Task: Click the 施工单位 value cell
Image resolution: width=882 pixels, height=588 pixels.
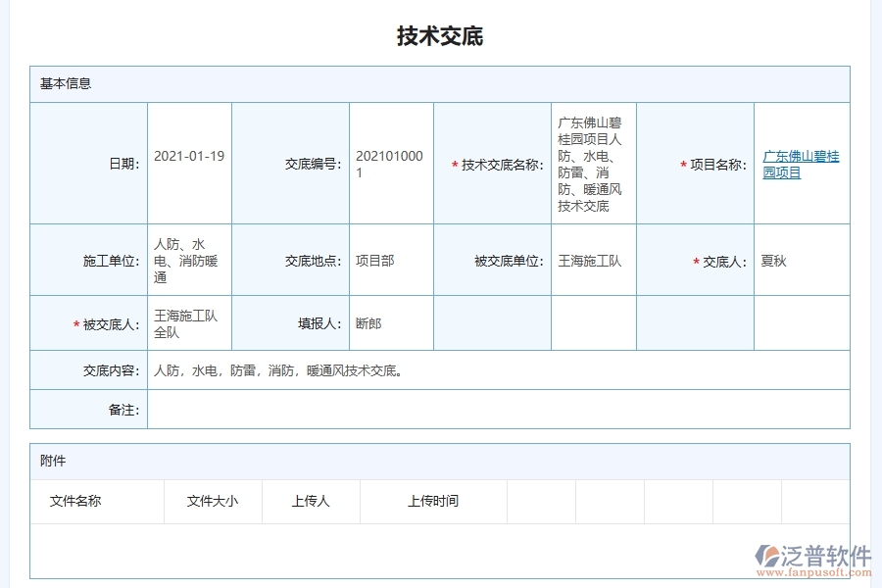Action: click(187, 260)
